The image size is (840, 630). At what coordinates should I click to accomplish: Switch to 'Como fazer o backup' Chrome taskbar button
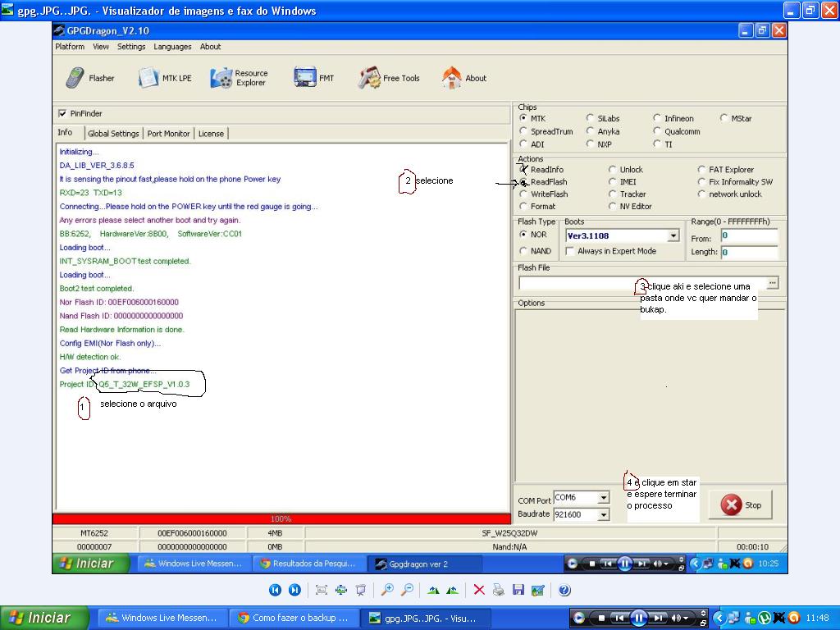point(294,618)
